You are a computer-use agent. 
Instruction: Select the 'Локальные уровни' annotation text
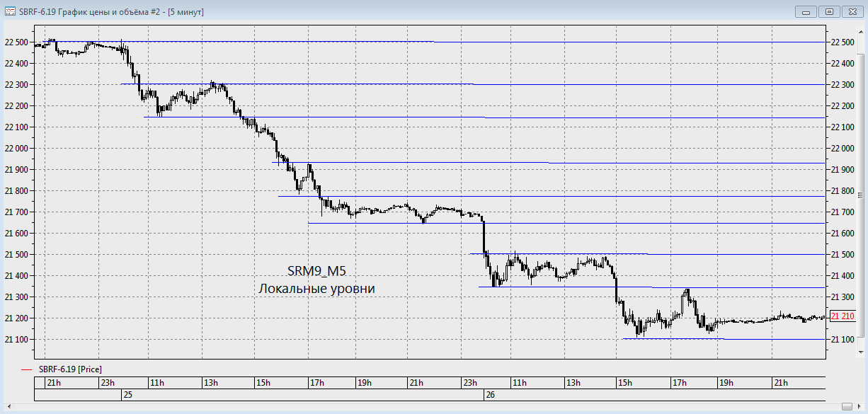click(x=316, y=289)
